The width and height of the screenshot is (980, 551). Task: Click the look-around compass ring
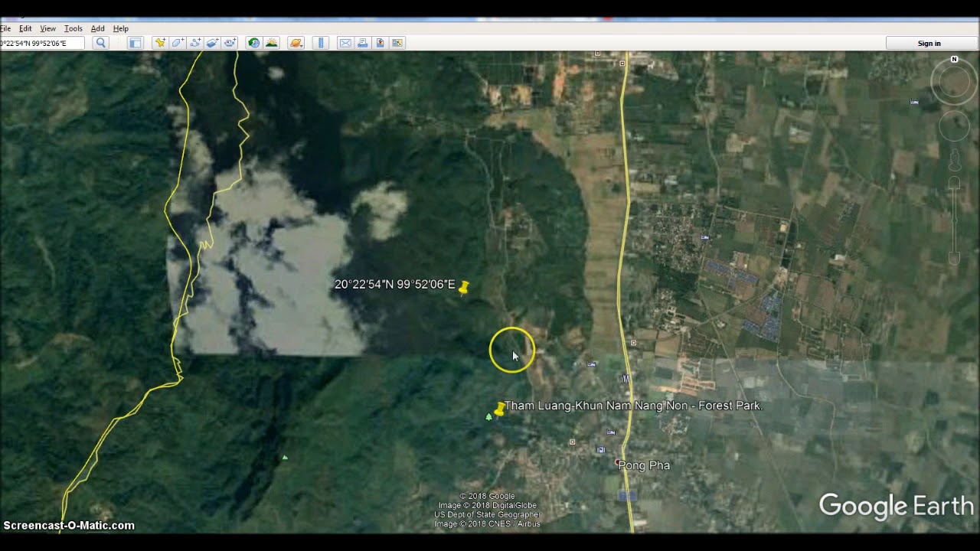pos(954,82)
